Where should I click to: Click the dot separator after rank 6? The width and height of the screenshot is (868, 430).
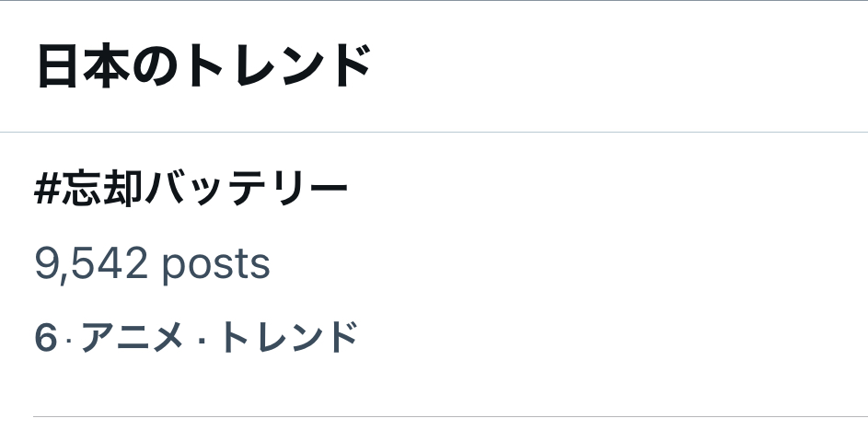click(x=68, y=339)
